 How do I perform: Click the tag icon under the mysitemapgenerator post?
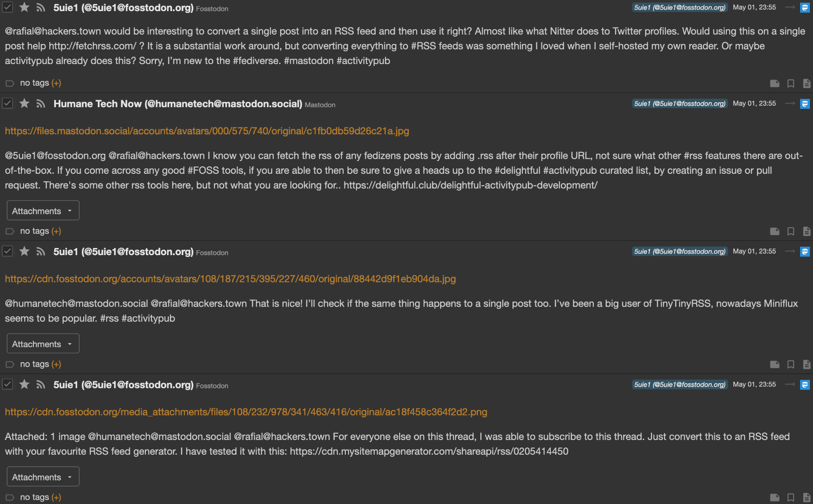tap(10, 497)
